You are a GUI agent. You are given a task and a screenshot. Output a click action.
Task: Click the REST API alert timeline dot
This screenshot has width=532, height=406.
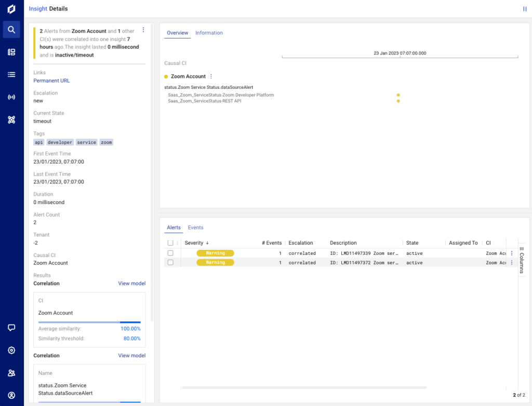pos(398,101)
